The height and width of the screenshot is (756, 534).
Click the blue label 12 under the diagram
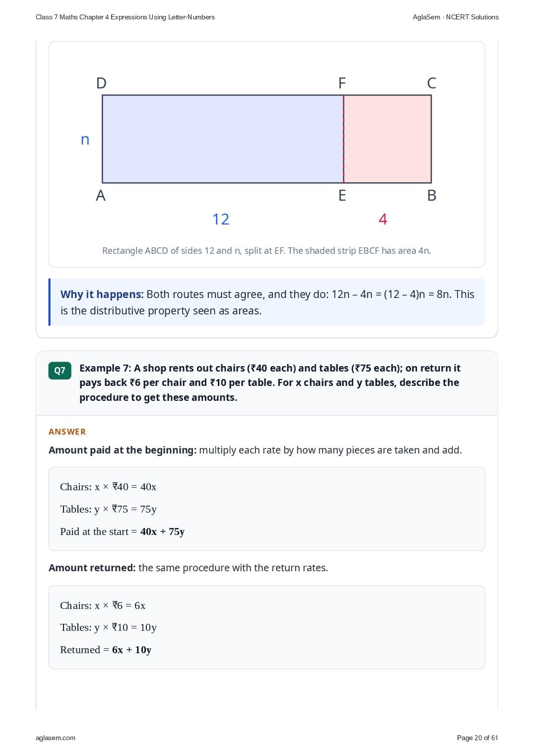tap(221, 219)
